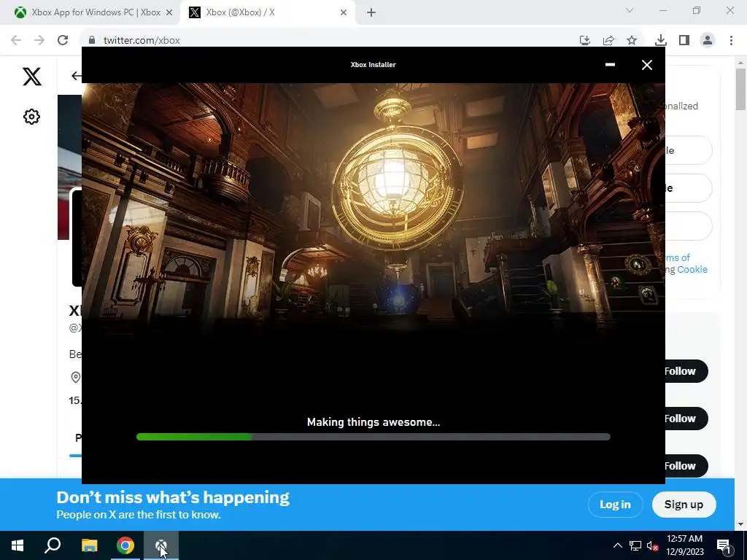Open network status tray icon
The height and width of the screenshot is (560, 747).
[635, 545]
